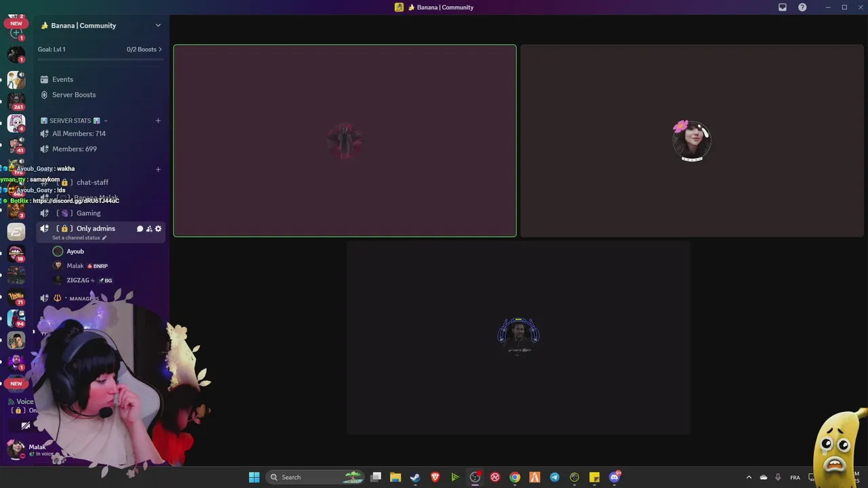Change the FRA keyboard language
This screenshot has width=868, height=488.
click(795, 477)
